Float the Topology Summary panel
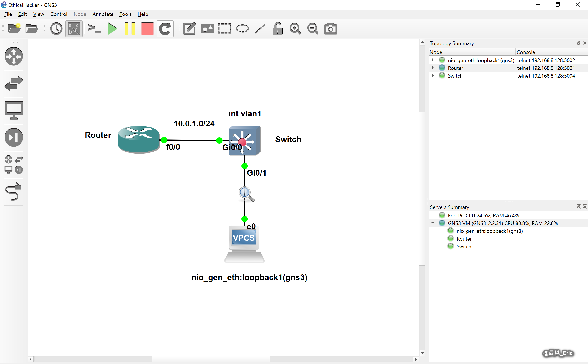Screen dimensions: 588x364 (x=579, y=43)
